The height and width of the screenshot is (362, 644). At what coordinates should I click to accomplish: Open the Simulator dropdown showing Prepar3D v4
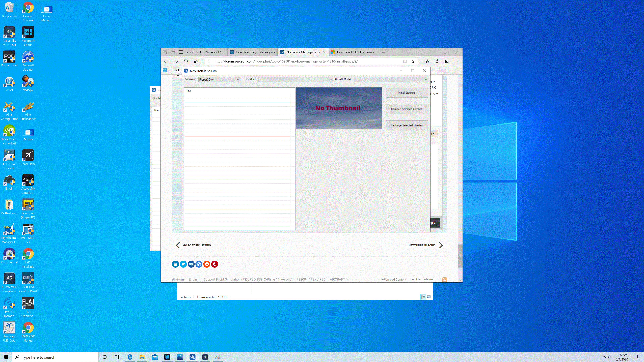point(219,79)
